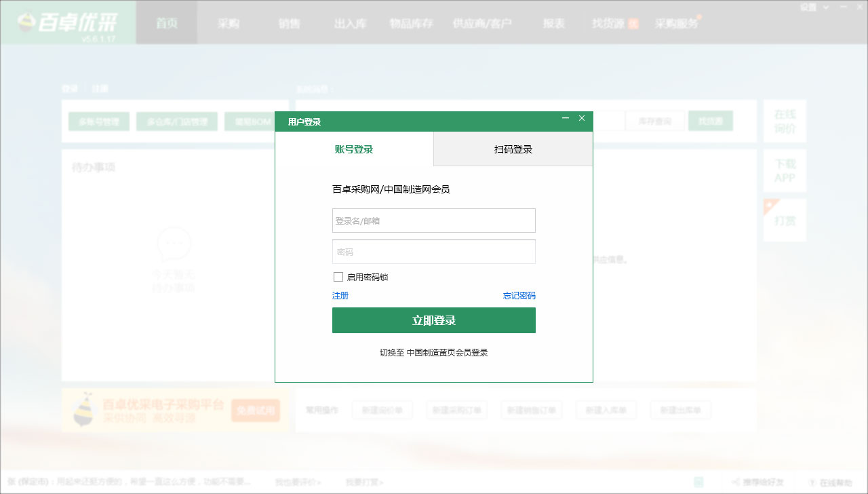The height and width of the screenshot is (494, 868).
Task: Switch to the 账号登录 tab
Action: click(354, 149)
